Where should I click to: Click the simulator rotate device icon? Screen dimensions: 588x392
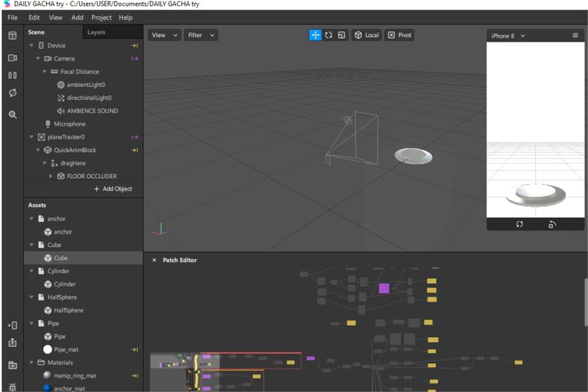552,224
